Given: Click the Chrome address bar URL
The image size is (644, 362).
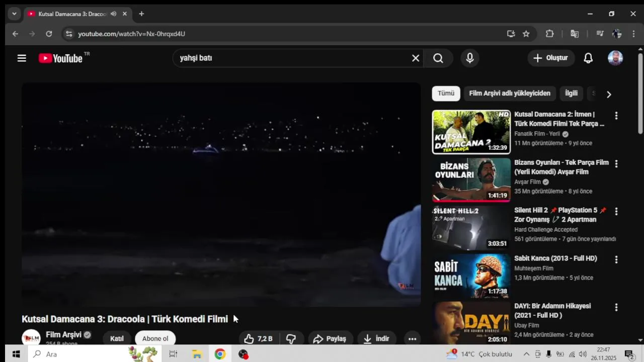Looking at the screenshot, I should coord(131,34).
